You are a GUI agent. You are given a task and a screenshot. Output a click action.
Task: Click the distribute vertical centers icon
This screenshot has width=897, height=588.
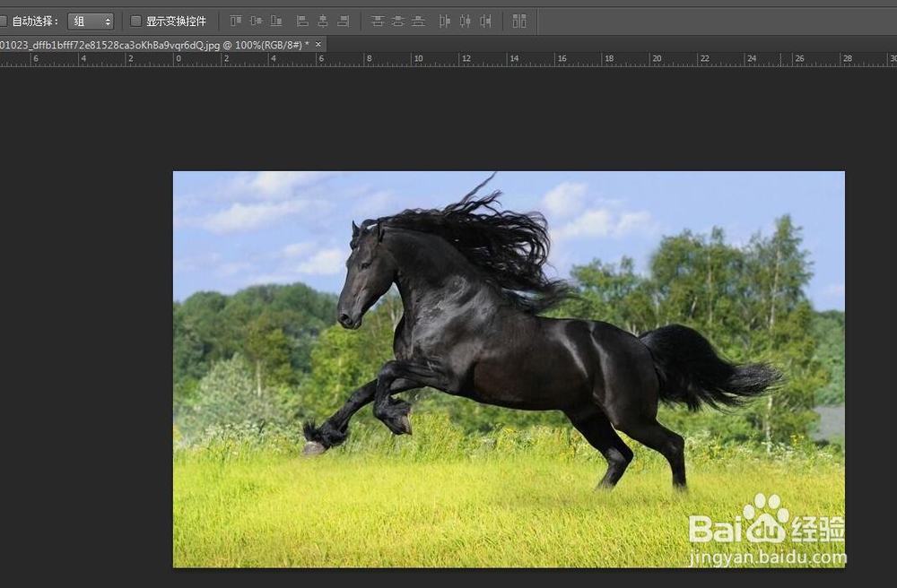[x=397, y=22]
